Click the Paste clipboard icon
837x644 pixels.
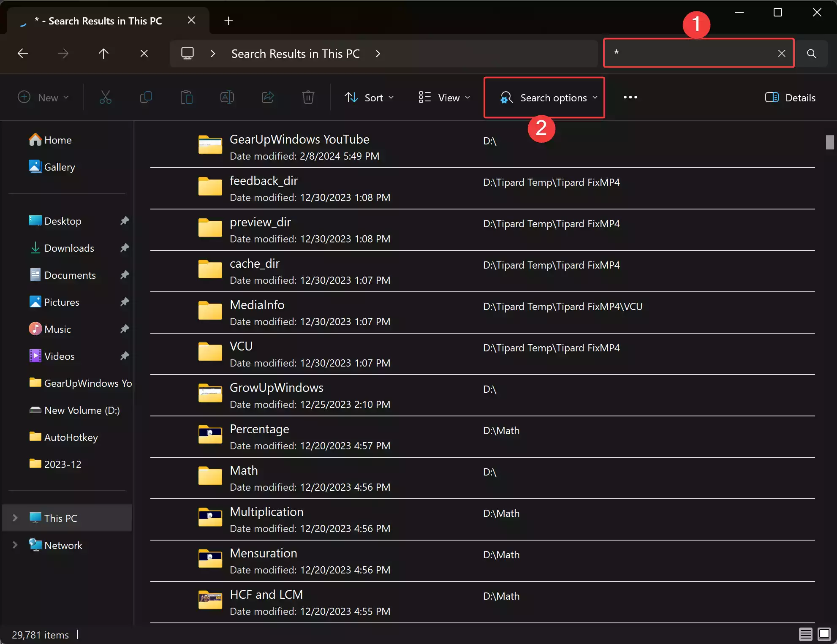[186, 98]
